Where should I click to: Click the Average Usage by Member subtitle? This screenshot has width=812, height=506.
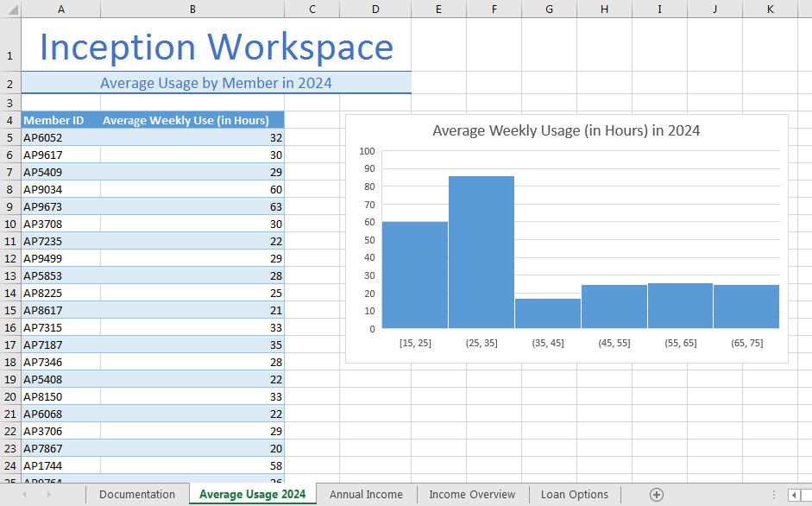pos(217,82)
